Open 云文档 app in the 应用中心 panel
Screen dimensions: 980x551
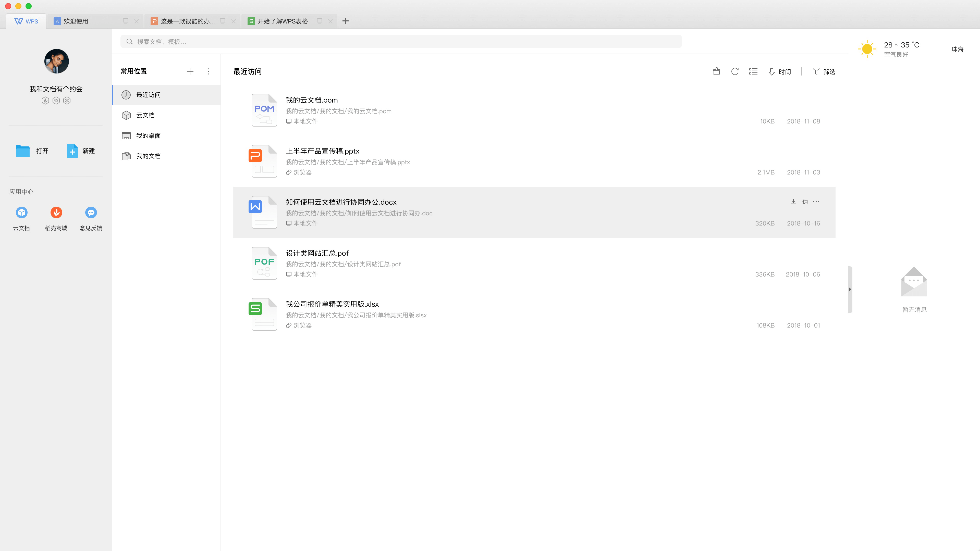[x=22, y=218]
